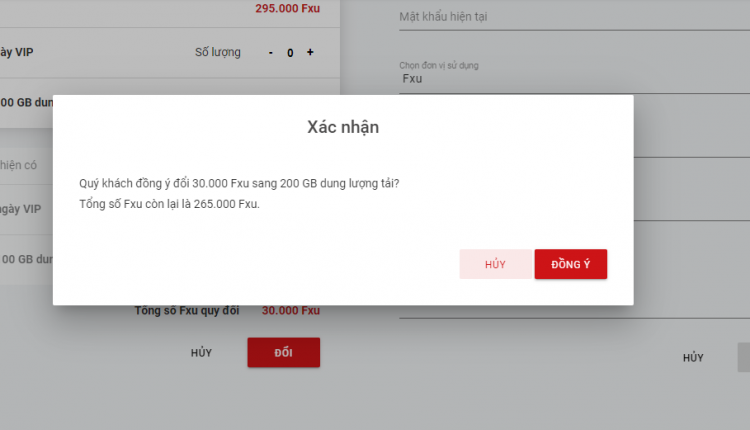Click the Tổng số Fxu quy đổi label
This screenshot has height=430, width=750.
(187, 310)
